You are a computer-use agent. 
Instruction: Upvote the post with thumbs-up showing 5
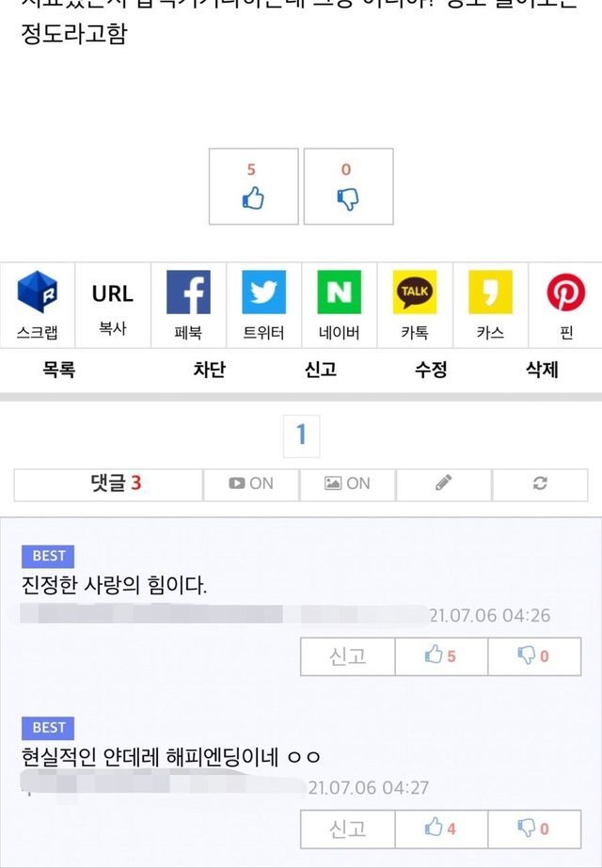pyautogui.click(x=254, y=186)
